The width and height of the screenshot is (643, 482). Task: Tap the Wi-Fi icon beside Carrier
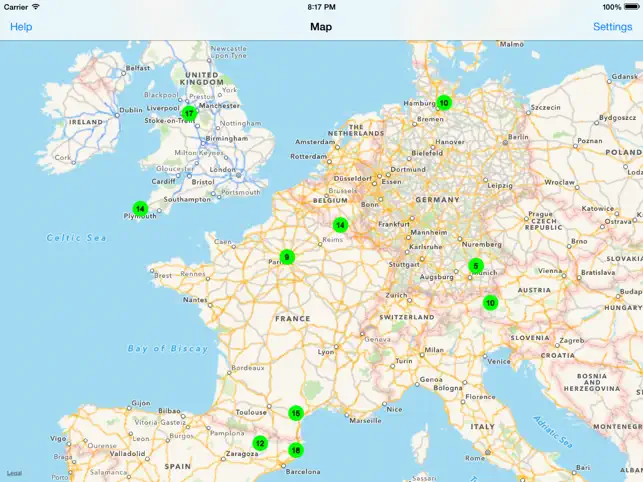point(36,7)
